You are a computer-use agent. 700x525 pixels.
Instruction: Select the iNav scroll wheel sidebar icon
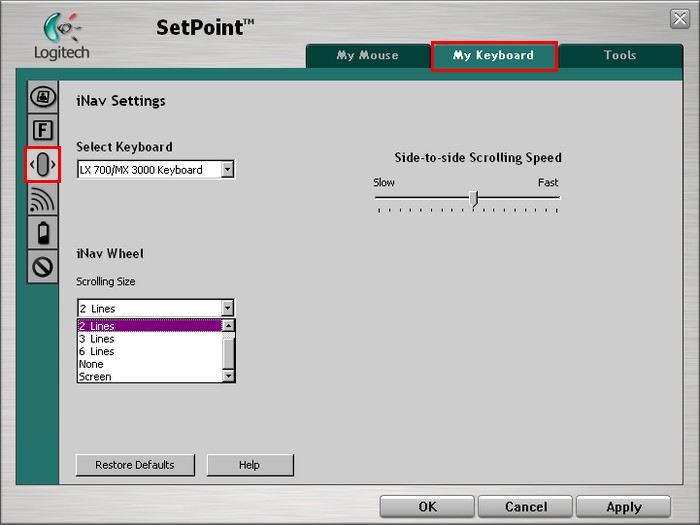[x=42, y=164]
